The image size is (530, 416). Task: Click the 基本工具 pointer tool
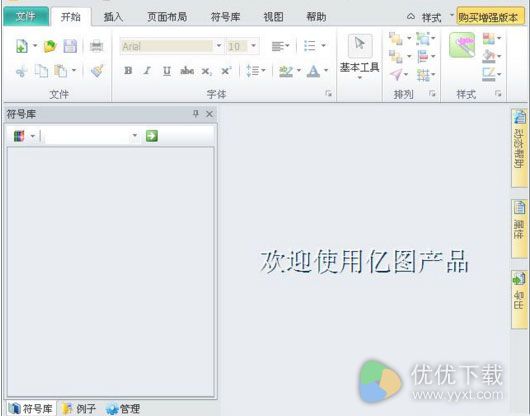pyautogui.click(x=360, y=46)
